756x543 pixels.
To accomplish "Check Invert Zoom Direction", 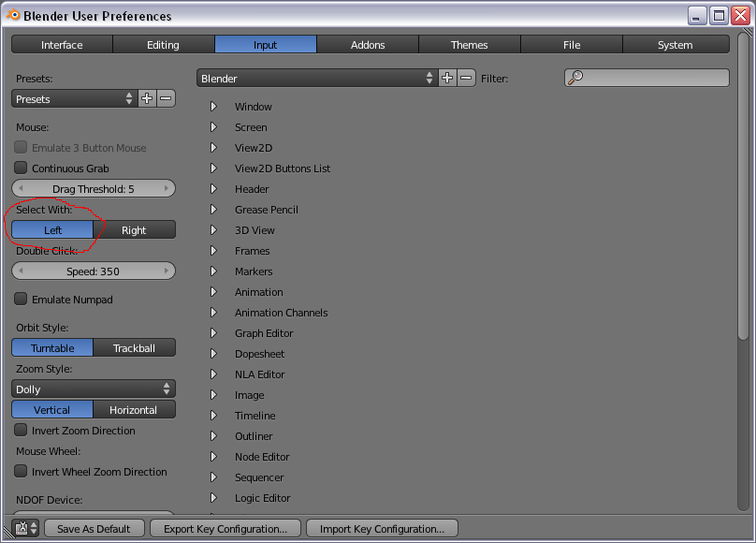I will coord(21,430).
